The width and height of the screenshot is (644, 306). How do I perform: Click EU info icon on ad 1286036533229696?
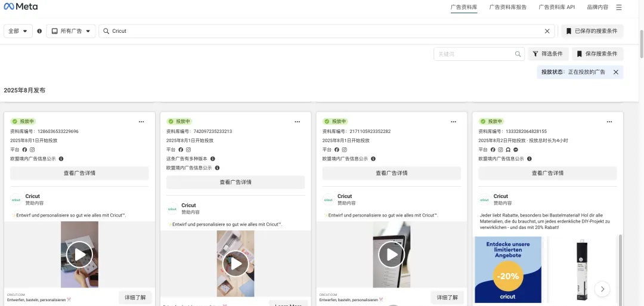coord(61,159)
